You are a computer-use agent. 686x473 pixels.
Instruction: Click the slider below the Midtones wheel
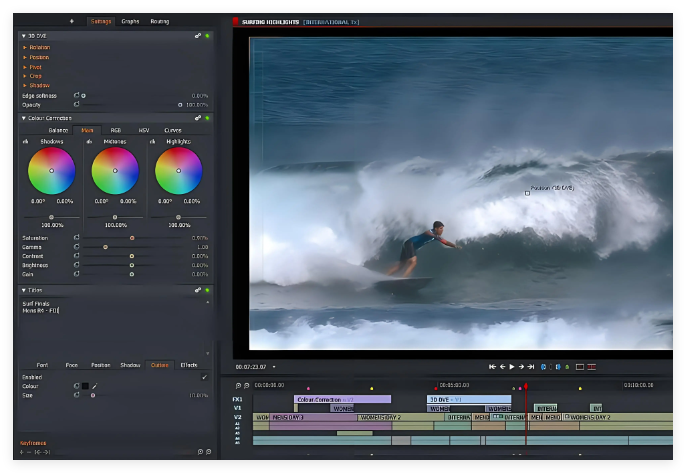point(115,217)
